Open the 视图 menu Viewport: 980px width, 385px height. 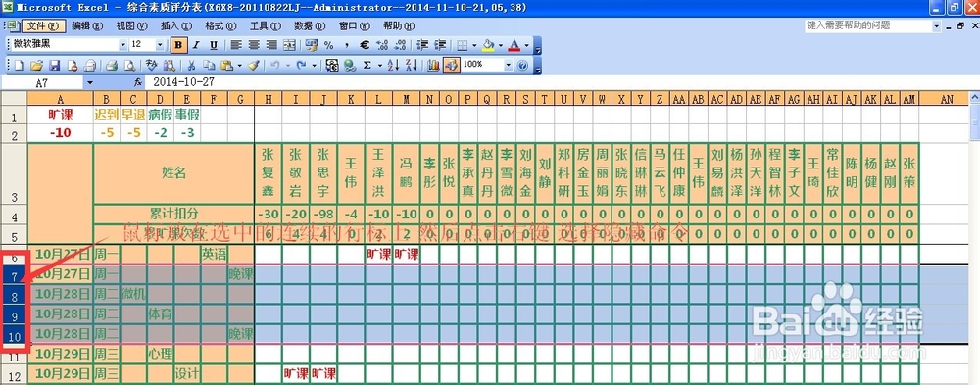pyautogui.click(x=131, y=26)
